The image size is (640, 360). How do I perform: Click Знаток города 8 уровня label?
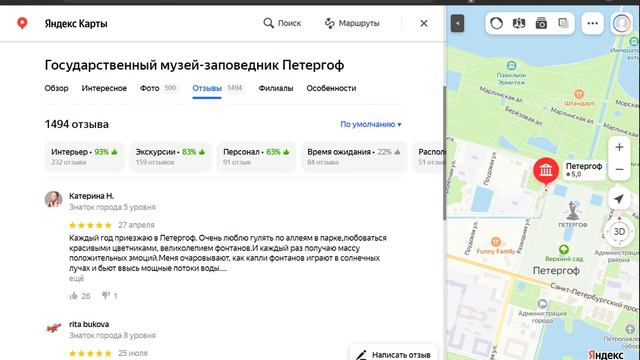[x=112, y=335]
